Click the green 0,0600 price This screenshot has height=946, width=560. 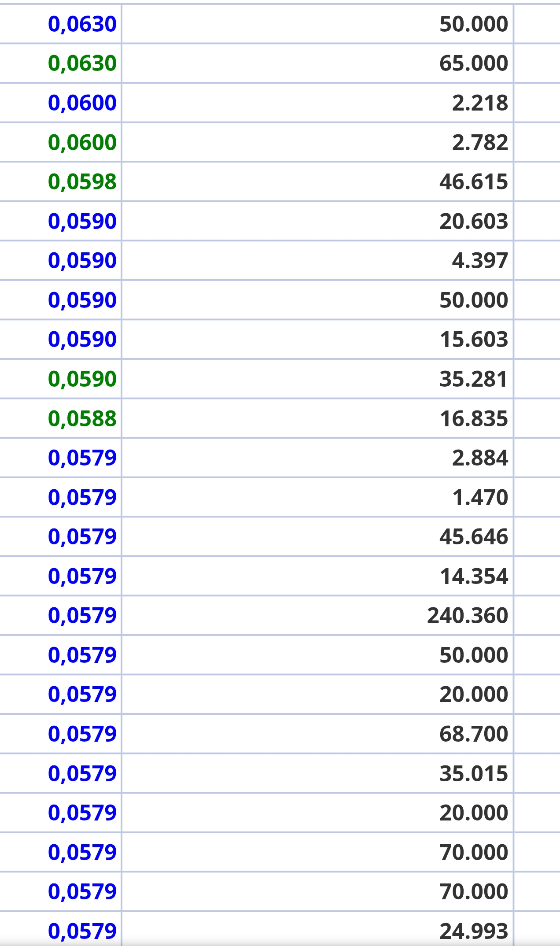tap(82, 143)
